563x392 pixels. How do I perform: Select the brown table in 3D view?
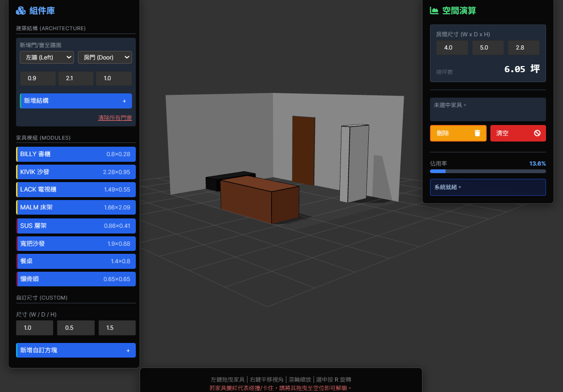259,198
